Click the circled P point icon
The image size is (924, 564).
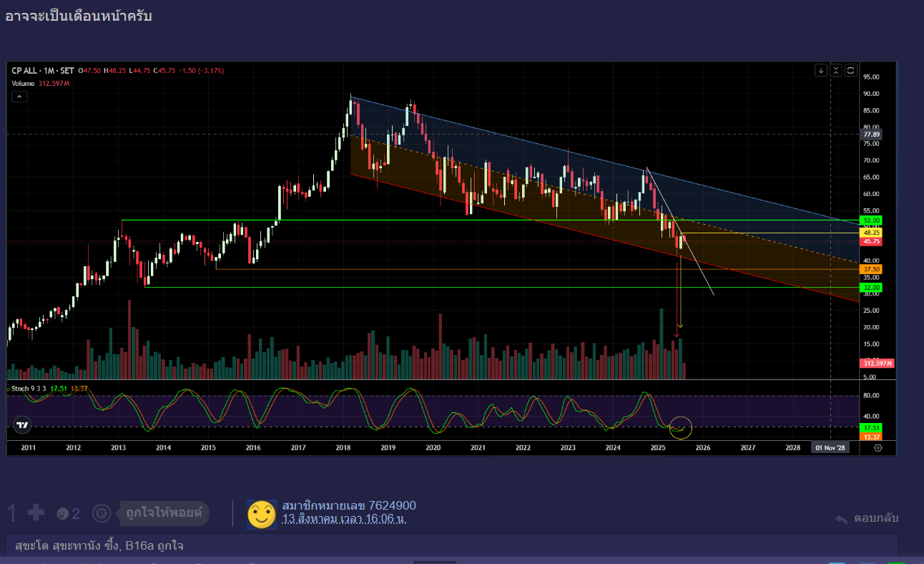point(102,513)
